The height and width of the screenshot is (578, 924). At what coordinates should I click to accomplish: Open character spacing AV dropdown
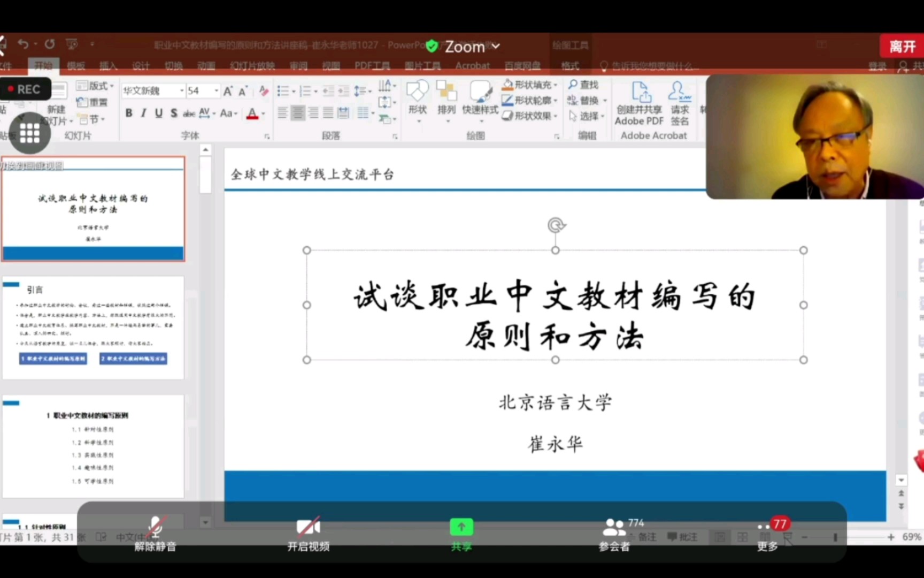point(207,113)
